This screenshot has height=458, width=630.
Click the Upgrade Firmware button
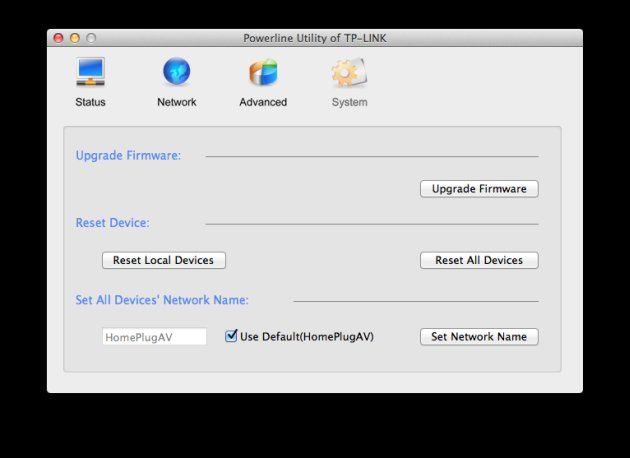tap(479, 189)
